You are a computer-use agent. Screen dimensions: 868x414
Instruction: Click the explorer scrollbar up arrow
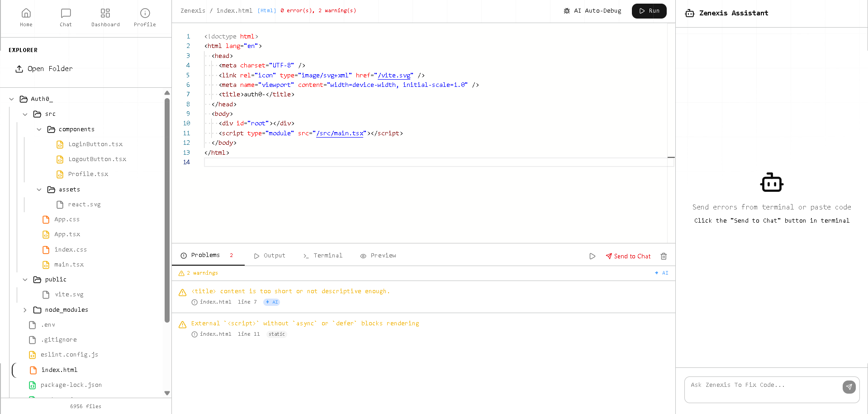167,93
